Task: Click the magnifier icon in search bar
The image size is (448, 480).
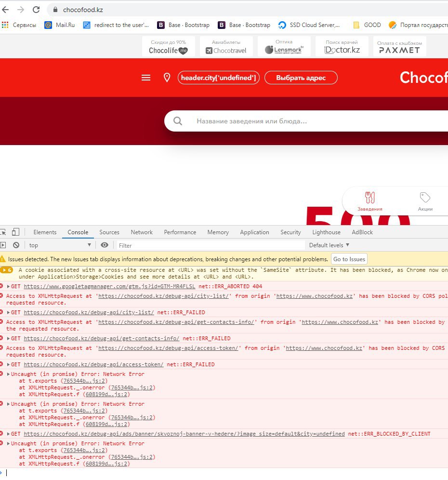Action: [x=178, y=121]
